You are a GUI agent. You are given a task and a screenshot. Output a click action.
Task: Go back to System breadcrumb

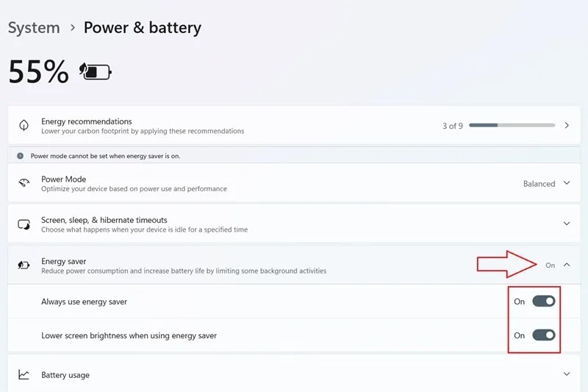[34, 28]
